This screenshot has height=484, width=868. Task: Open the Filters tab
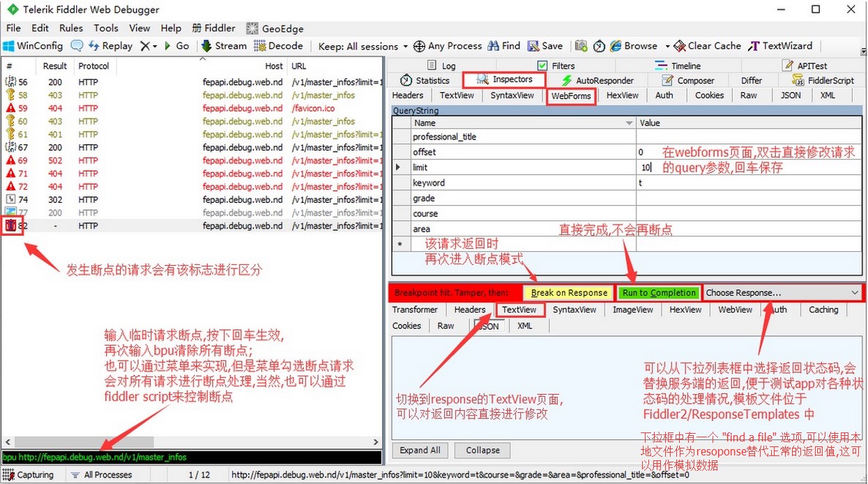pos(556,66)
